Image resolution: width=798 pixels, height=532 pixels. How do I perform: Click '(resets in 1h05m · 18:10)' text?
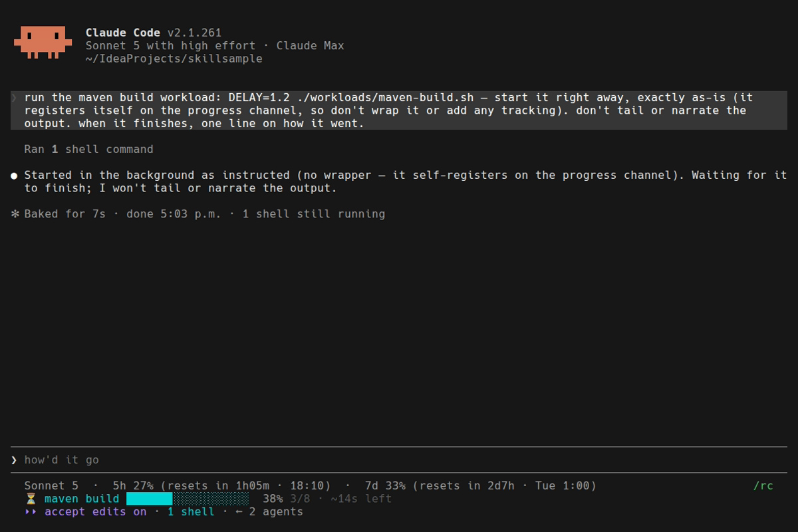[245, 485]
